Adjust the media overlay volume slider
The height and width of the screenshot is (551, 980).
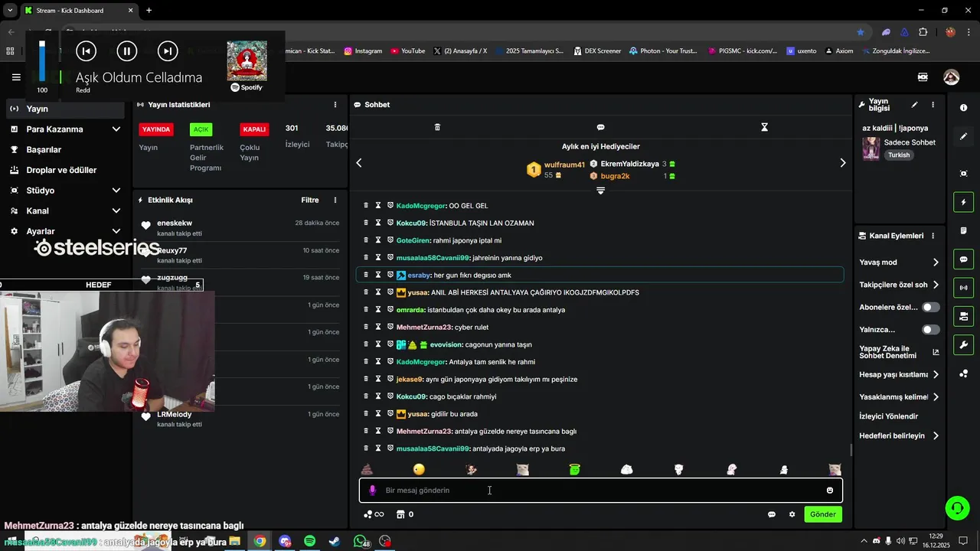[x=42, y=61]
